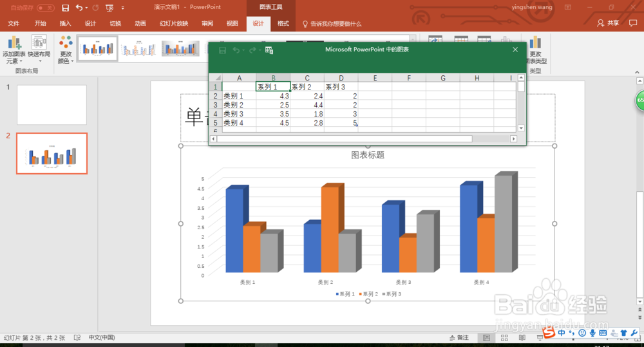Select the first chart style thumbnail
The image size is (644, 347).
click(98, 49)
